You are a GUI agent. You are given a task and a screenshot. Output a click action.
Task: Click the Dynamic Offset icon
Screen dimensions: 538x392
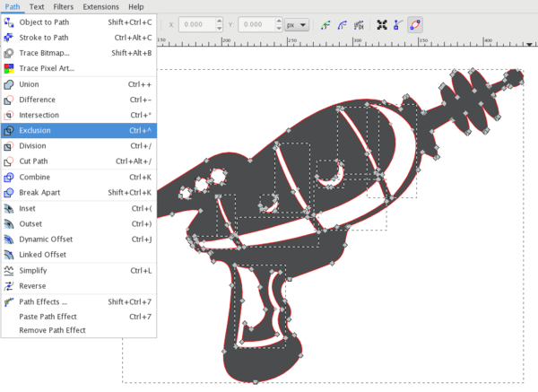tap(9, 240)
